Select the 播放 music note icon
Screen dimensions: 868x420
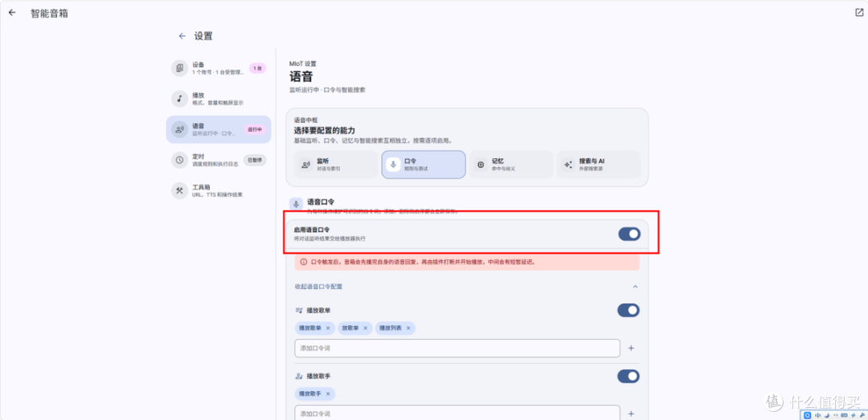tap(179, 99)
